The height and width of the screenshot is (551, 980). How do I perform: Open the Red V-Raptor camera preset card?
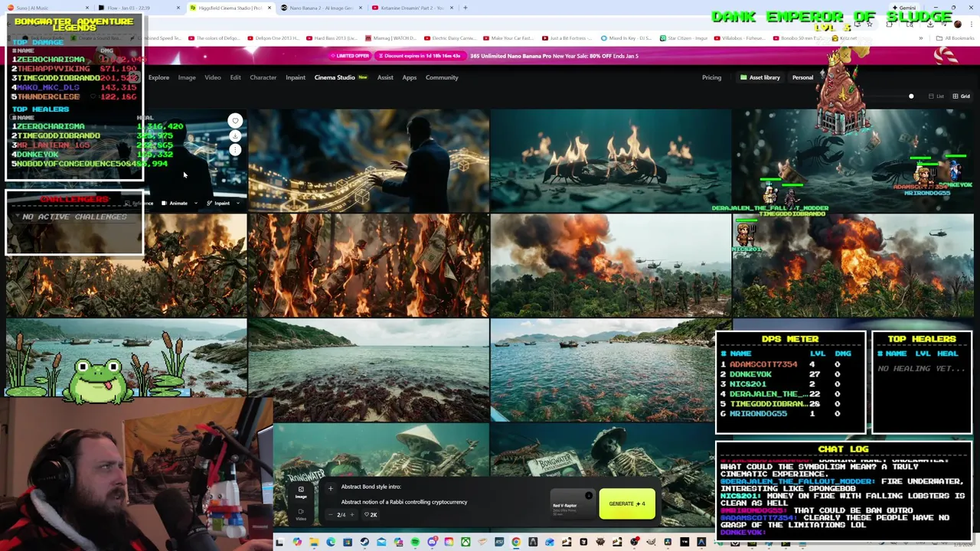tap(572, 505)
